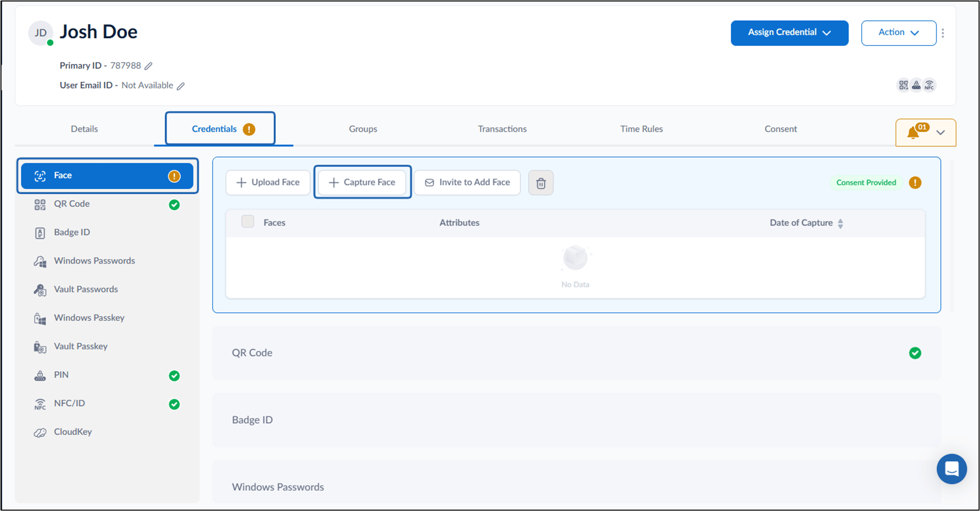Screen dimensions: 980x511
Task: Select the Face credential item
Action: [x=107, y=176]
